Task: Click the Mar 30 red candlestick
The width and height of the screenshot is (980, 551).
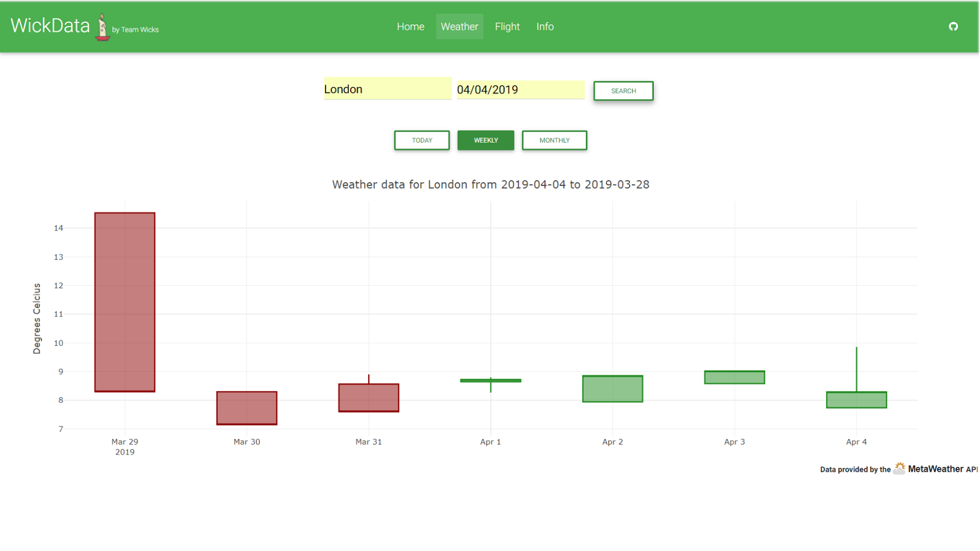Action: pyautogui.click(x=247, y=408)
